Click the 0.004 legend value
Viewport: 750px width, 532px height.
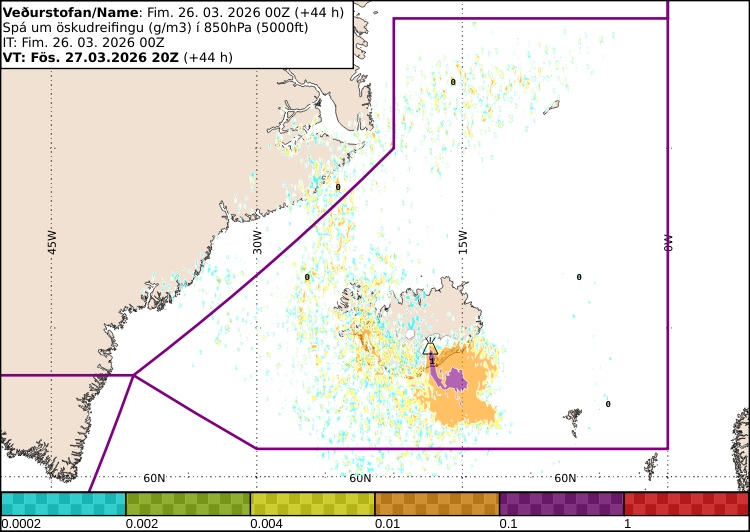pyautogui.click(x=266, y=523)
